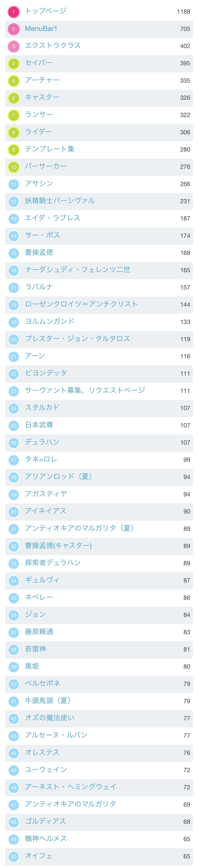Click the rank 25 badge icon
Screen dimensions: 198x868
14,426
